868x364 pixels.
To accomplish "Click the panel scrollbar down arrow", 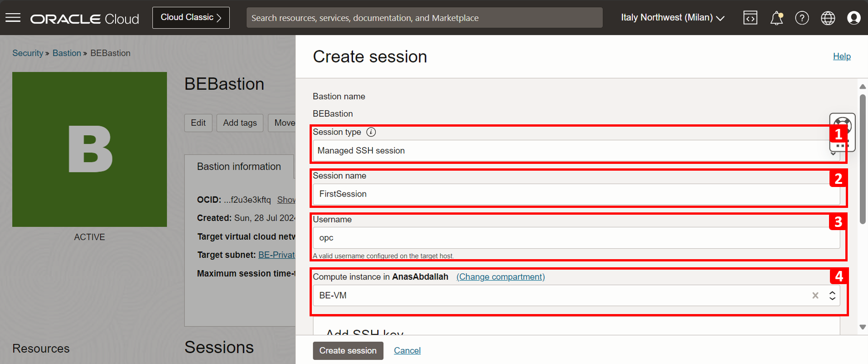I will 863,327.
